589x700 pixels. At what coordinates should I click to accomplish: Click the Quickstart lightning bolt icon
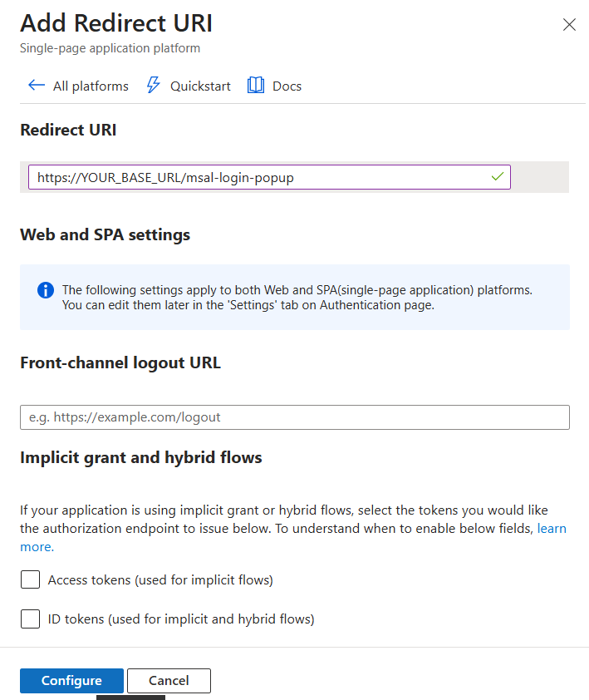click(x=153, y=86)
